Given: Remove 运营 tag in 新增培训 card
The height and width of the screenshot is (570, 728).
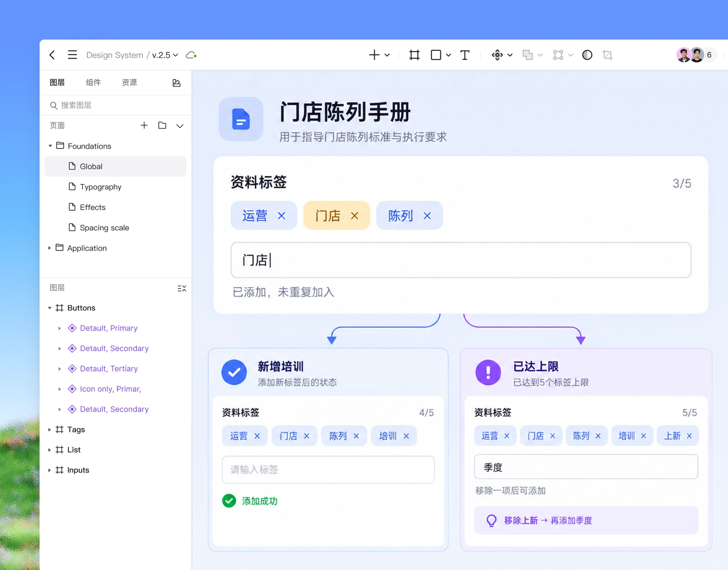Looking at the screenshot, I should pyautogui.click(x=257, y=436).
